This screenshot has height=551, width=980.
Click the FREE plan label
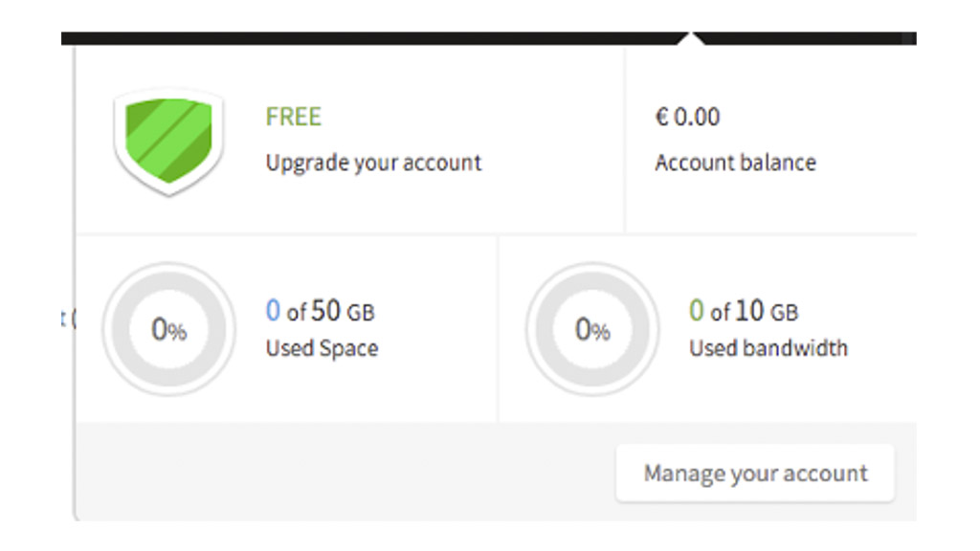pyautogui.click(x=294, y=118)
